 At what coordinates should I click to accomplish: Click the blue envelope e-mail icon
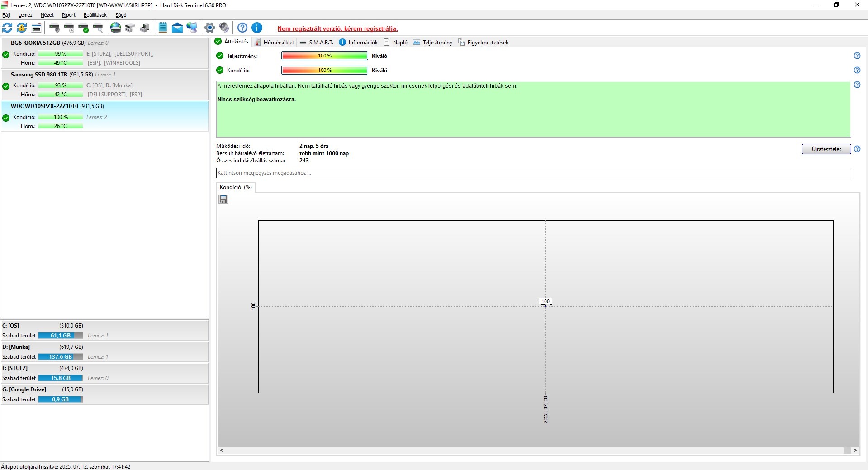[177, 28]
